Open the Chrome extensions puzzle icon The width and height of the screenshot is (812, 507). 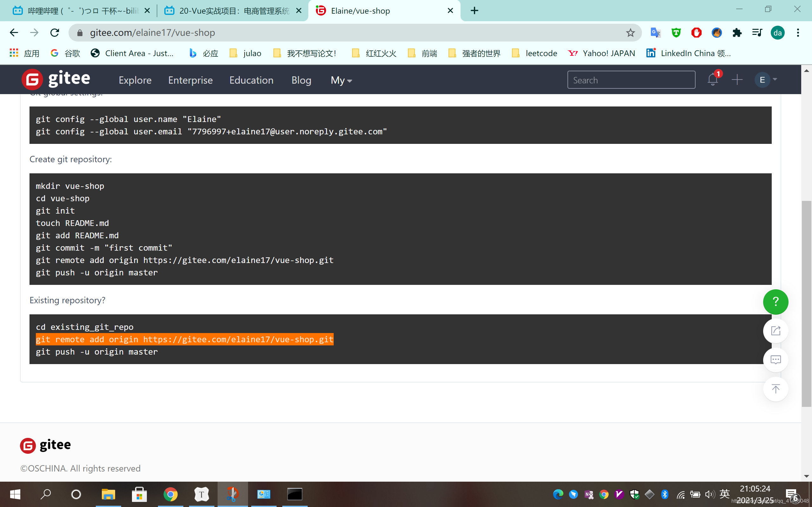point(737,33)
